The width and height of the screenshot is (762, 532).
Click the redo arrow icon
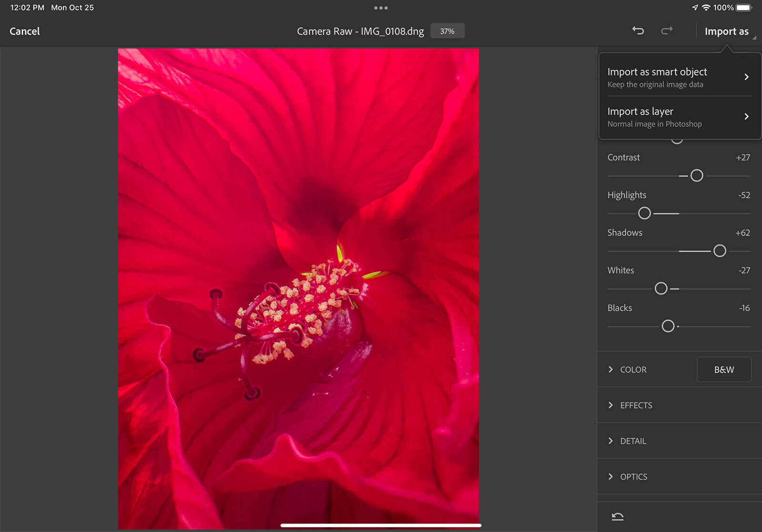pos(667,31)
